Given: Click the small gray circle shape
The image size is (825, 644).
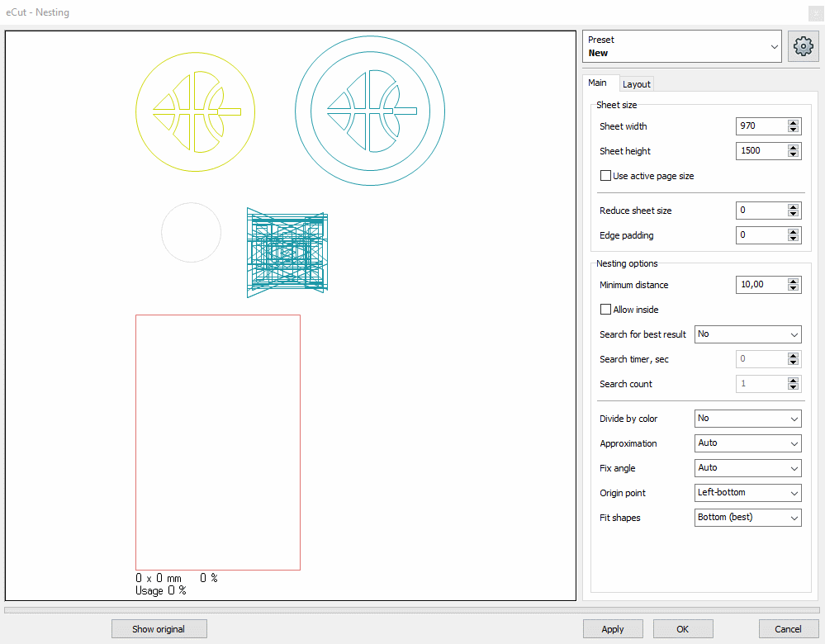Looking at the screenshot, I should 191,232.
